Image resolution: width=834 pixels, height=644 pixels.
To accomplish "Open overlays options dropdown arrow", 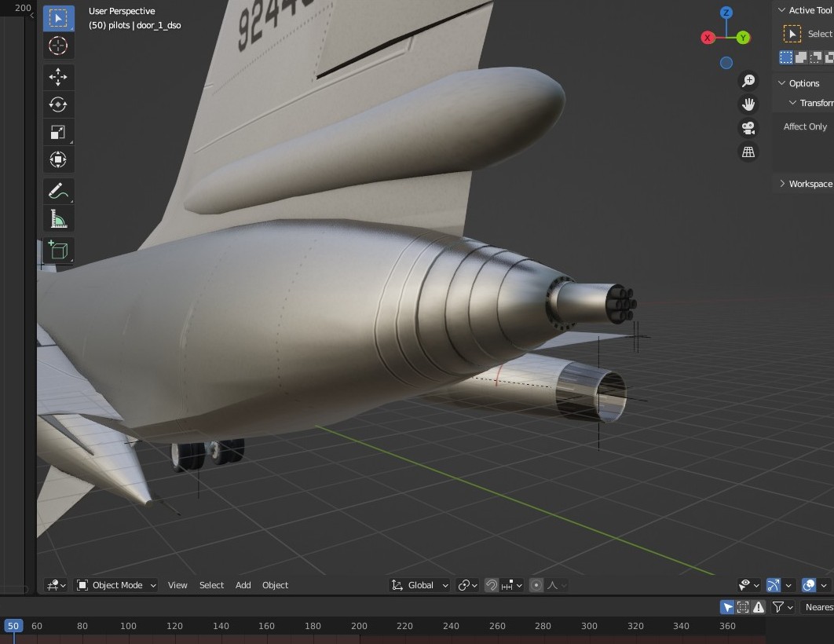I will (824, 585).
